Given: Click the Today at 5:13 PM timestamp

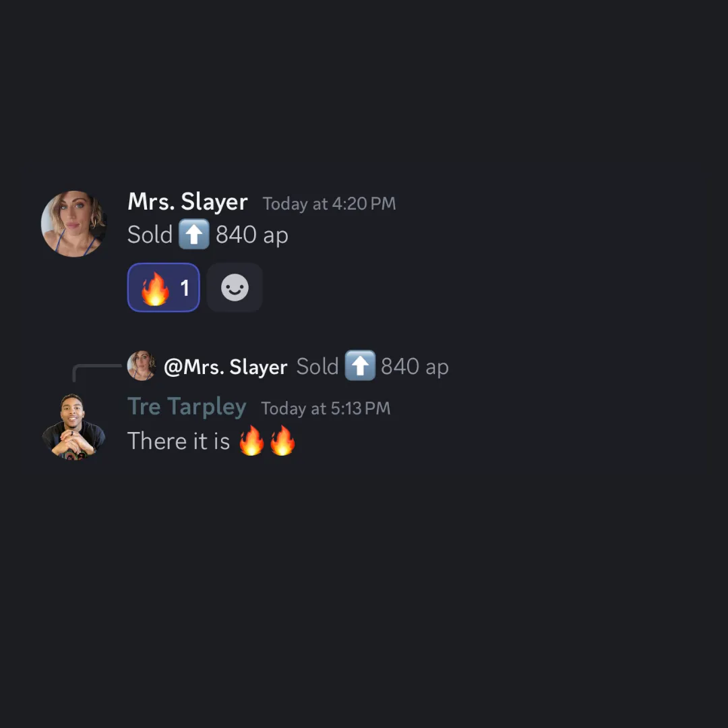Looking at the screenshot, I should coord(326,408).
